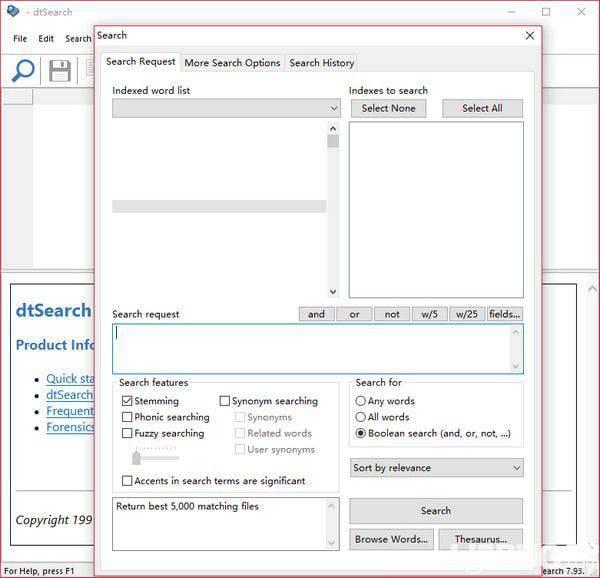The image size is (600, 578).
Task: Click the Select All button
Action: pos(482,108)
